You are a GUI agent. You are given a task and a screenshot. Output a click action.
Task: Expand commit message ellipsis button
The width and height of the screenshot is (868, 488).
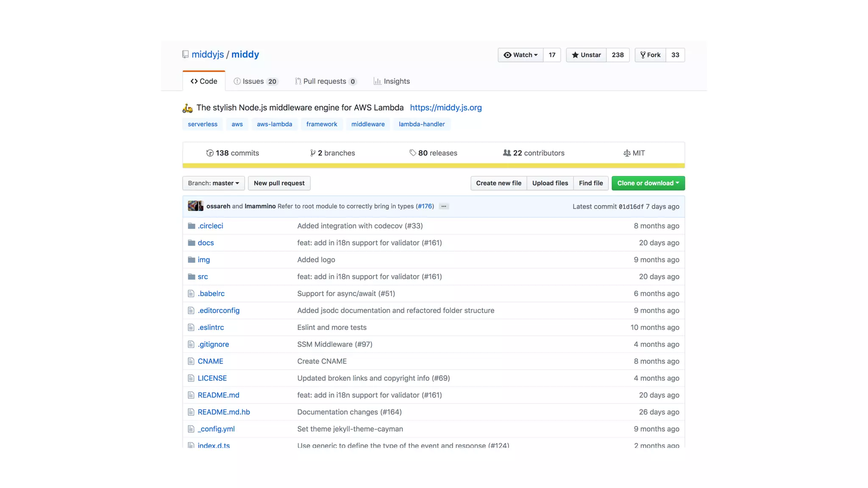(x=443, y=206)
